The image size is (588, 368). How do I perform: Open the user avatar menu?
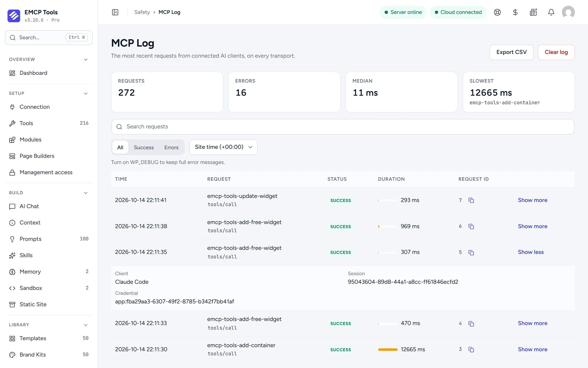[568, 12]
